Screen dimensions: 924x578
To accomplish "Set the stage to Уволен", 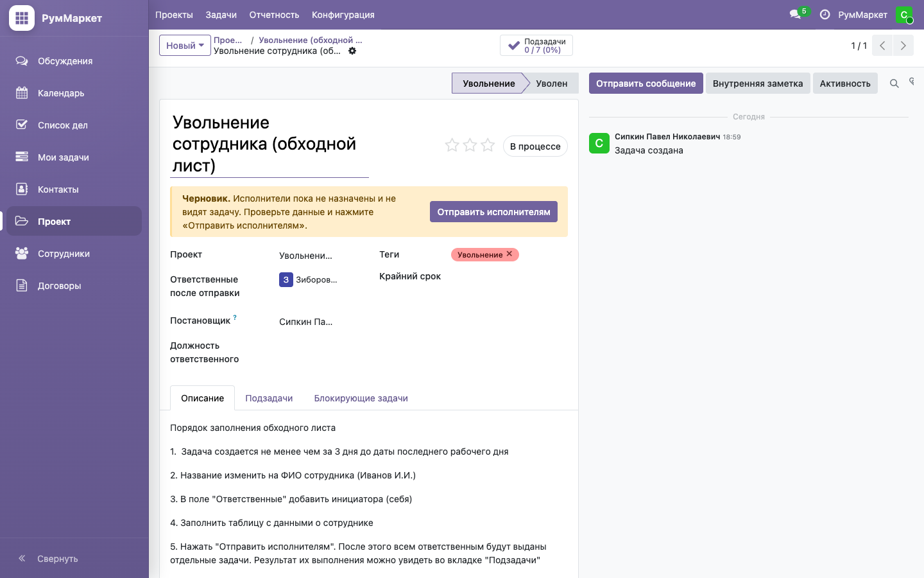I will (x=552, y=83).
